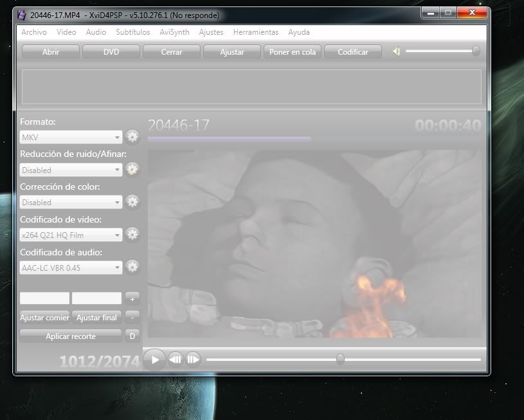Expand the Formato MKV dropdown
The width and height of the screenshot is (524, 420).
(117, 138)
